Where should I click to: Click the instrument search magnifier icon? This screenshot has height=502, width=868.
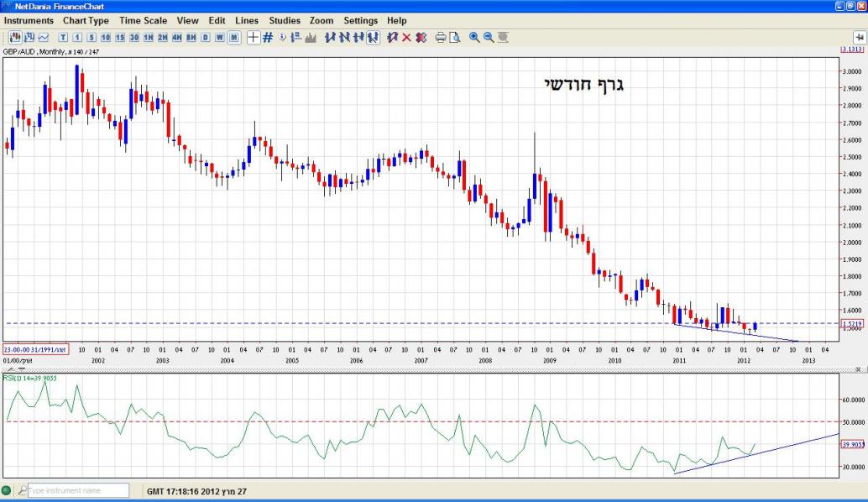coord(22,490)
